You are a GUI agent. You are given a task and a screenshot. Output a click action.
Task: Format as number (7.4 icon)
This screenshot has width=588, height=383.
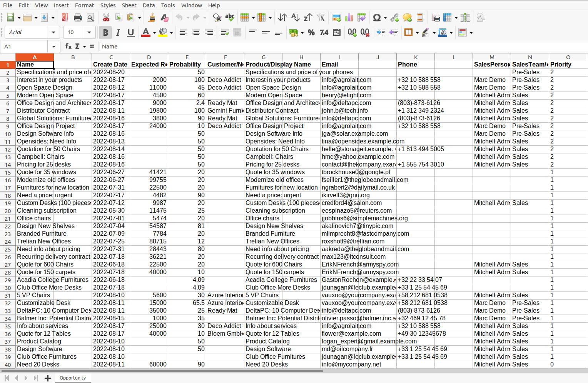[324, 32]
